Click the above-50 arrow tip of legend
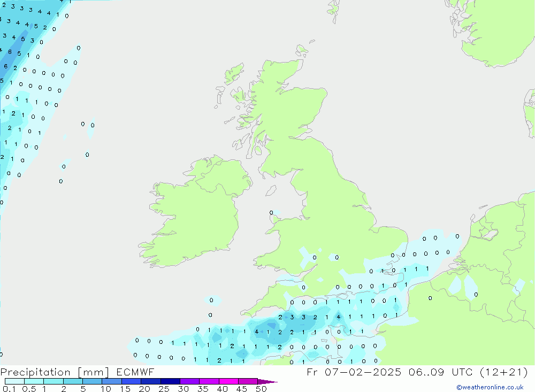Screen dimensions: 535x392 pos(267,382)
